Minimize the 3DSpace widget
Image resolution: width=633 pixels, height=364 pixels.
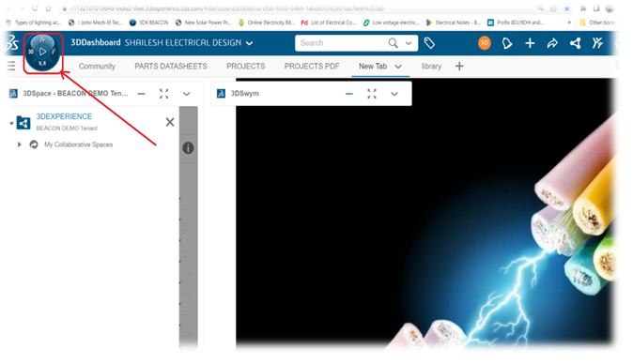point(141,94)
